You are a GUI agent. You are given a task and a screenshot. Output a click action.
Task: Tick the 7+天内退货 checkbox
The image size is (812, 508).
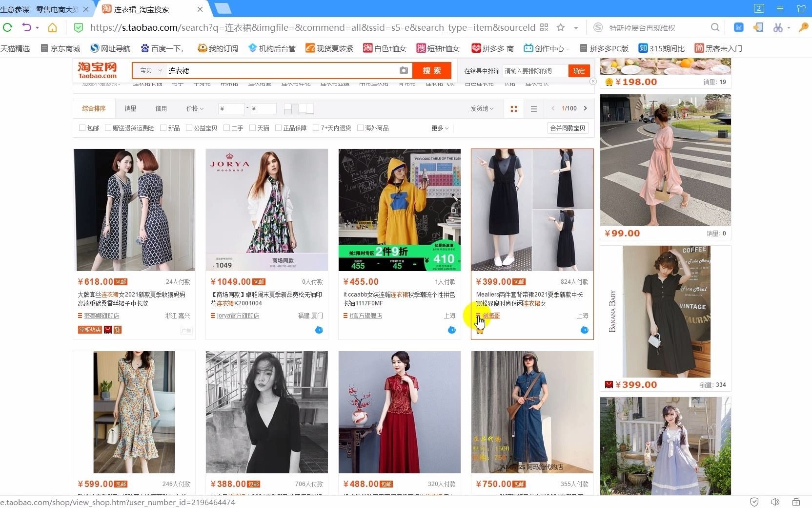[x=316, y=128]
